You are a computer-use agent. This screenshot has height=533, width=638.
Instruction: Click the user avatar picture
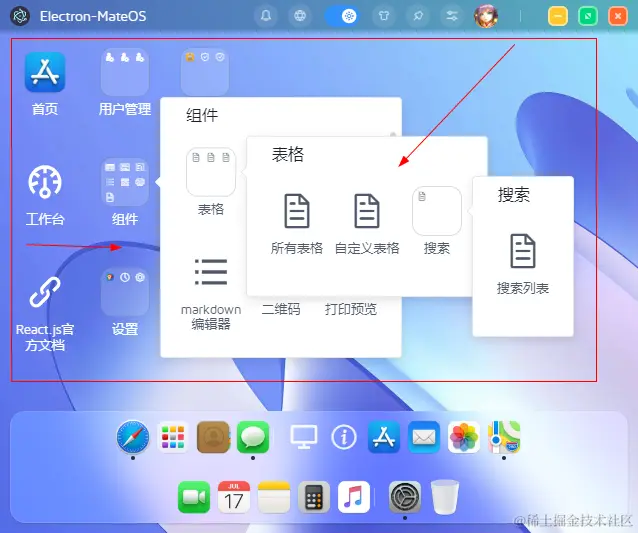[x=486, y=16]
